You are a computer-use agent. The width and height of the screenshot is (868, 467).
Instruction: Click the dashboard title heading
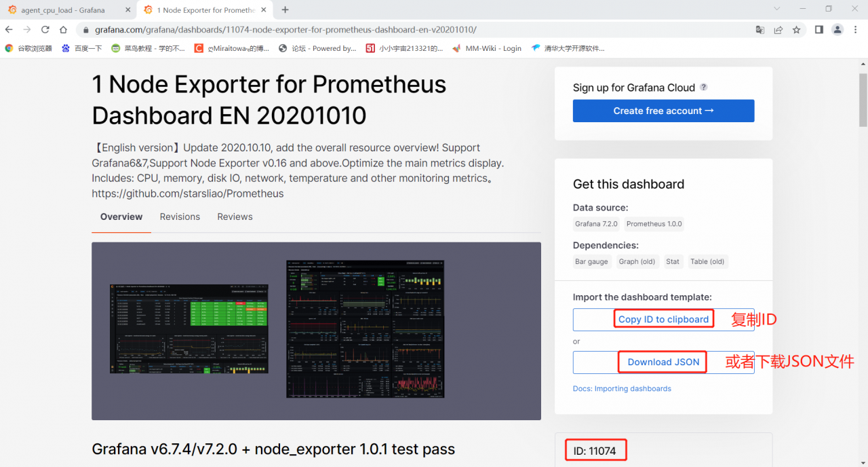tap(269, 100)
